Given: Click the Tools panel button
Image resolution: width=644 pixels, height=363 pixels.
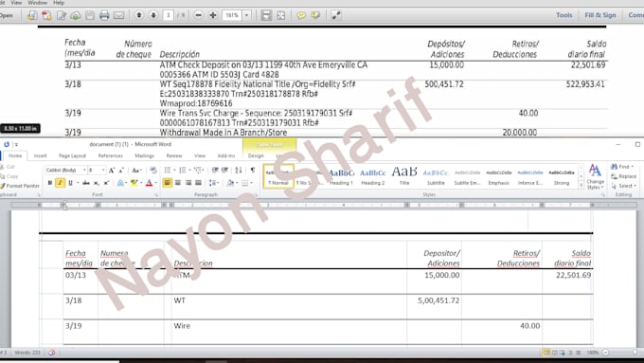Looking at the screenshot, I should (563, 15).
